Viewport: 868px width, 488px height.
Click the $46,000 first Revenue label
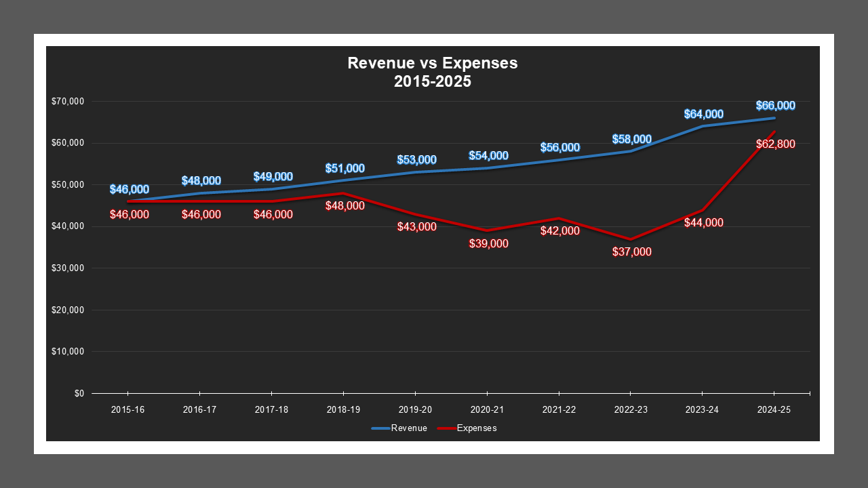click(131, 188)
